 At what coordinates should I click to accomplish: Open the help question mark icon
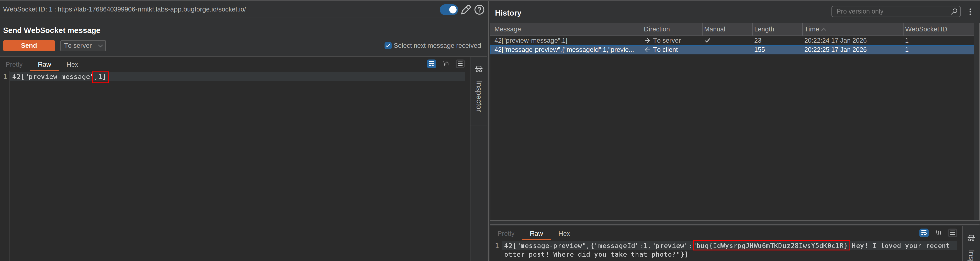479,10
